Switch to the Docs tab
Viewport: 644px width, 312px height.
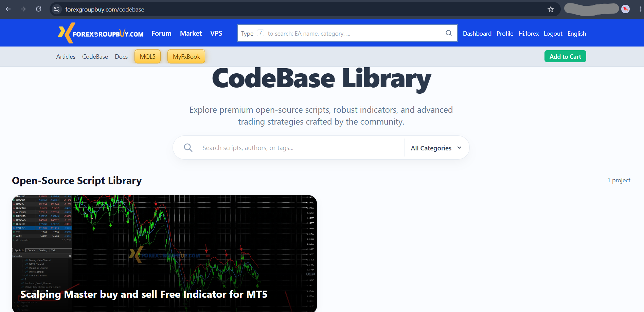121,56
